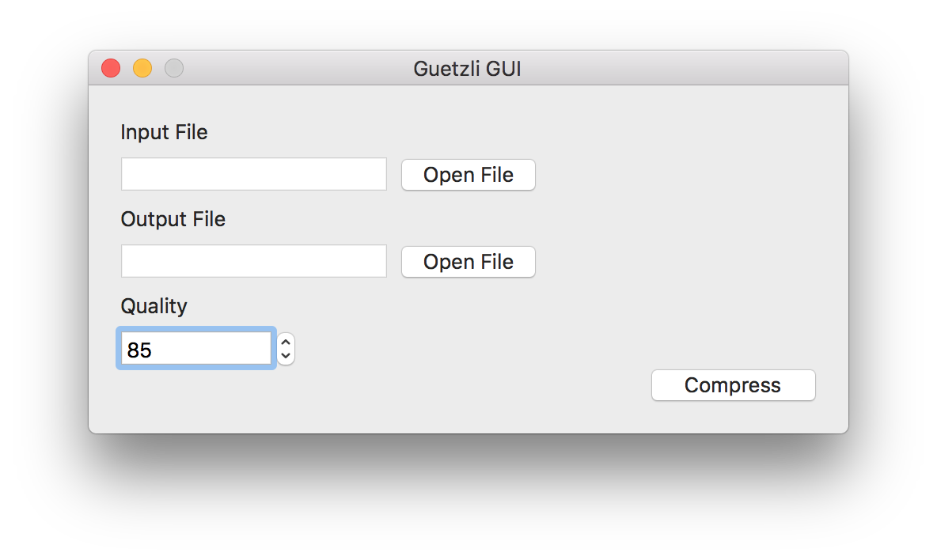The image size is (937, 560).
Task: Focus the Input File text box
Action: [x=254, y=174]
